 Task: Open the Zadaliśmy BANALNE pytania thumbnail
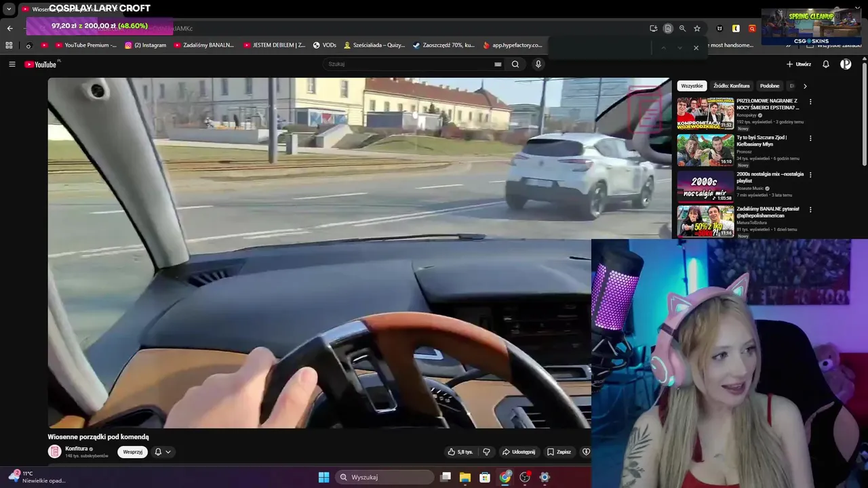pyautogui.click(x=705, y=222)
